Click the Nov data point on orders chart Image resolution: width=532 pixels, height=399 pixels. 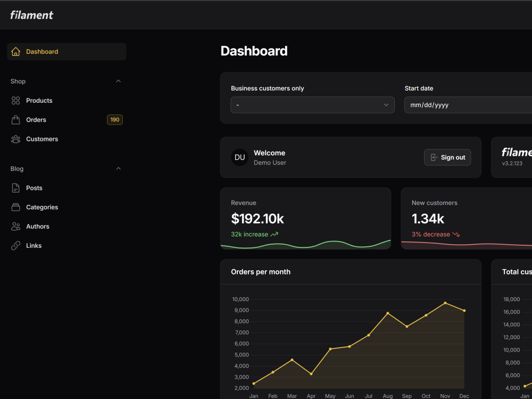coord(445,303)
